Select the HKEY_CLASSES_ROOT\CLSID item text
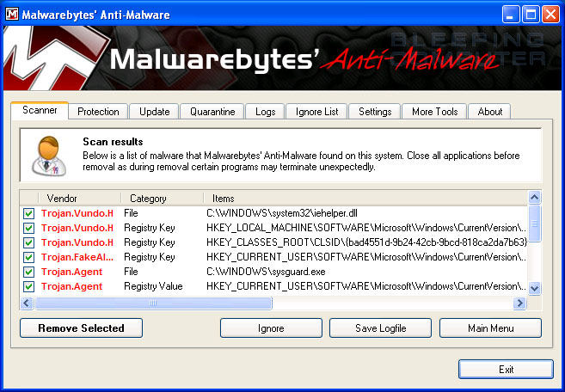 click(366, 242)
